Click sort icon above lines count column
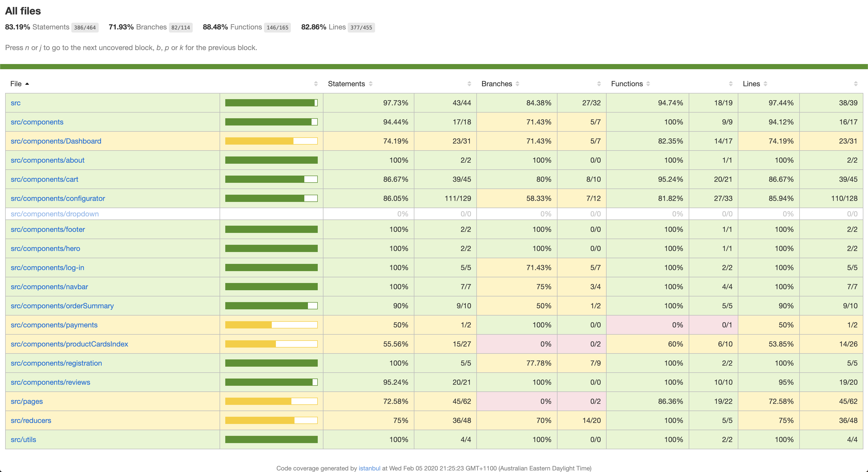 coord(856,84)
